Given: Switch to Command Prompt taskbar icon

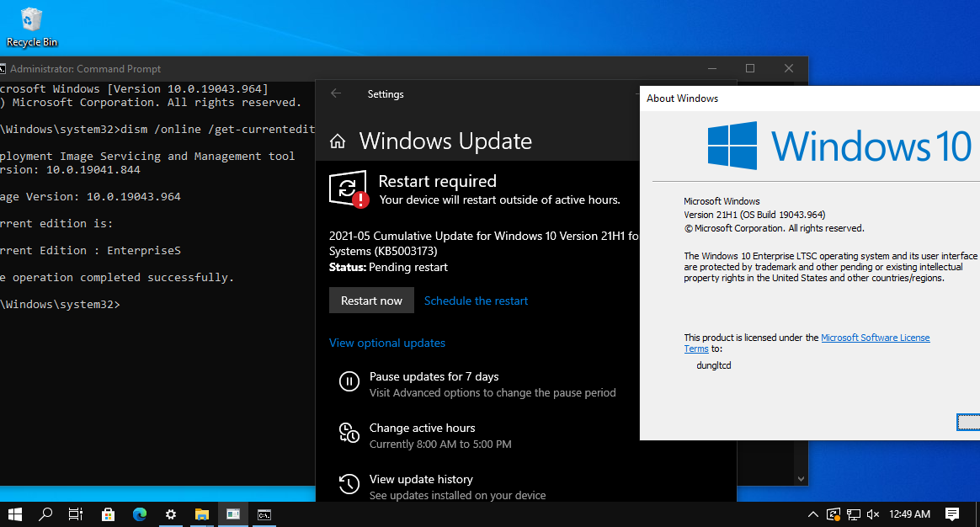Looking at the screenshot, I should pyautogui.click(x=264, y=514).
